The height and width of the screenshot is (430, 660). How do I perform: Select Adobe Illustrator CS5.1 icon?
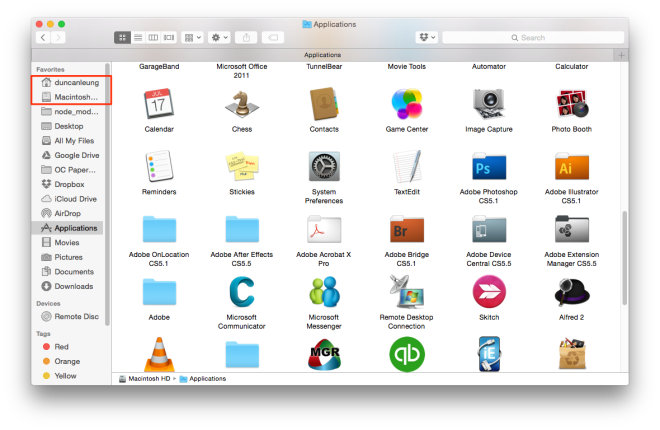pyautogui.click(x=572, y=167)
